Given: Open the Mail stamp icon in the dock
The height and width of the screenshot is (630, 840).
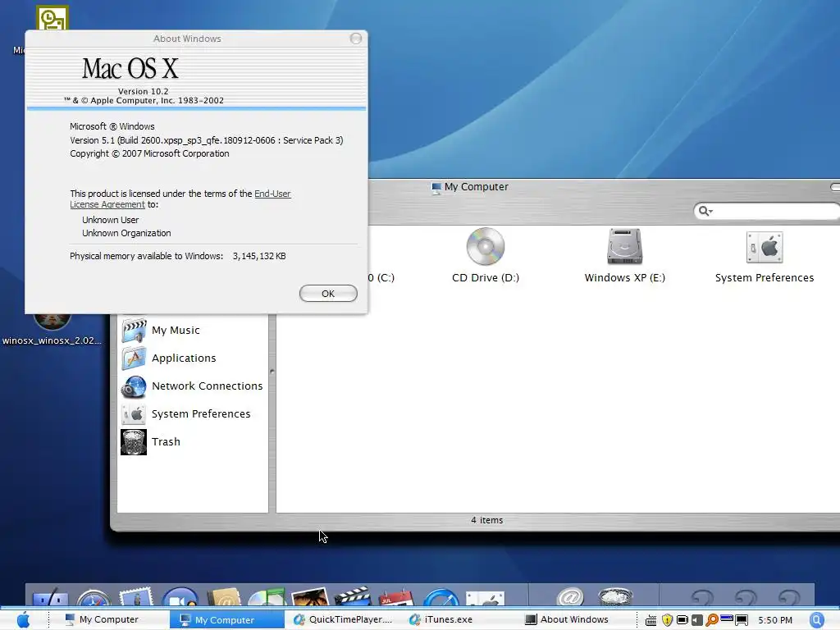Looking at the screenshot, I should 136,597.
